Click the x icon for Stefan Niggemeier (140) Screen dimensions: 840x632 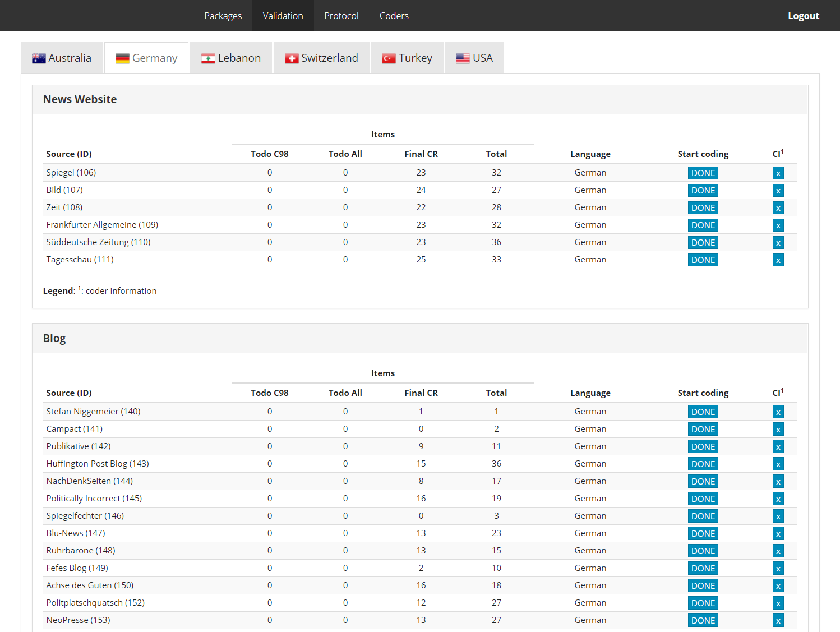point(778,412)
